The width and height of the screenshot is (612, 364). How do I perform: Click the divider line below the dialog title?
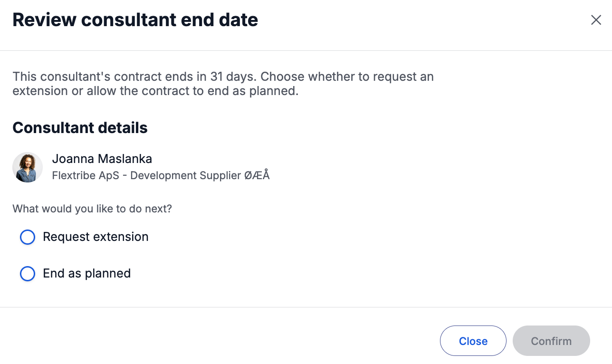pyautogui.click(x=306, y=50)
